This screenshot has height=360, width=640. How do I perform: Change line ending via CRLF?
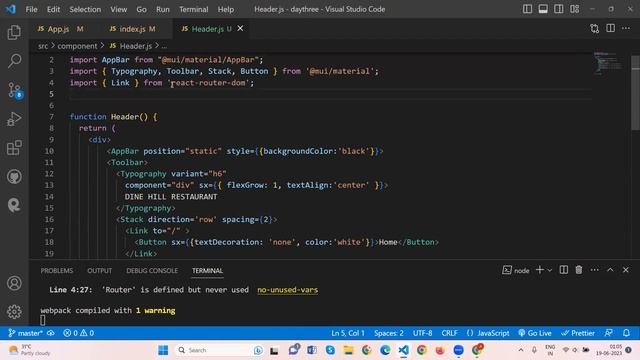[449, 333]
